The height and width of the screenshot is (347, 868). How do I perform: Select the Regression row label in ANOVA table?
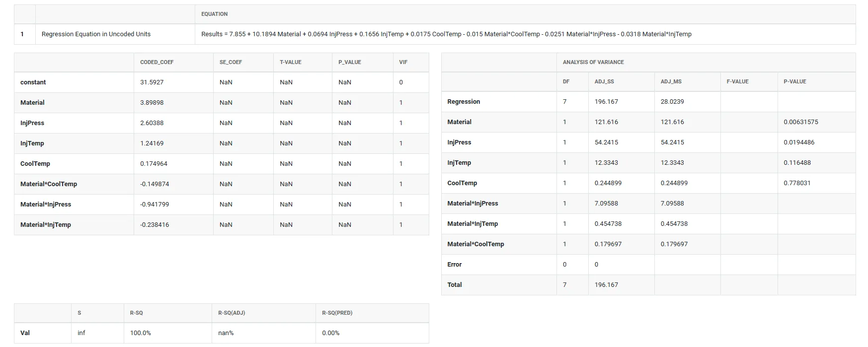click(x=464, y=102)
